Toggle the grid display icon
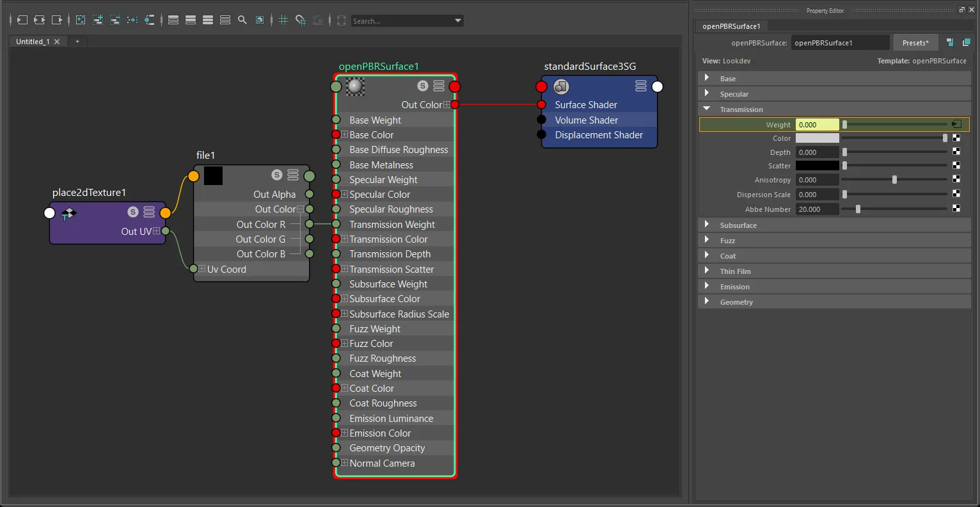 point(283,20)
